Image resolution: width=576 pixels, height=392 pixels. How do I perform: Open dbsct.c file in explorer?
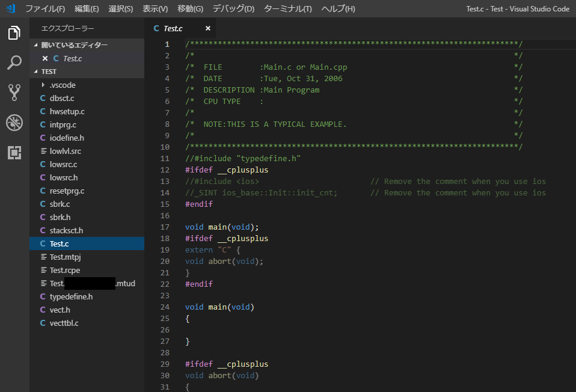[x=87, y=98]
